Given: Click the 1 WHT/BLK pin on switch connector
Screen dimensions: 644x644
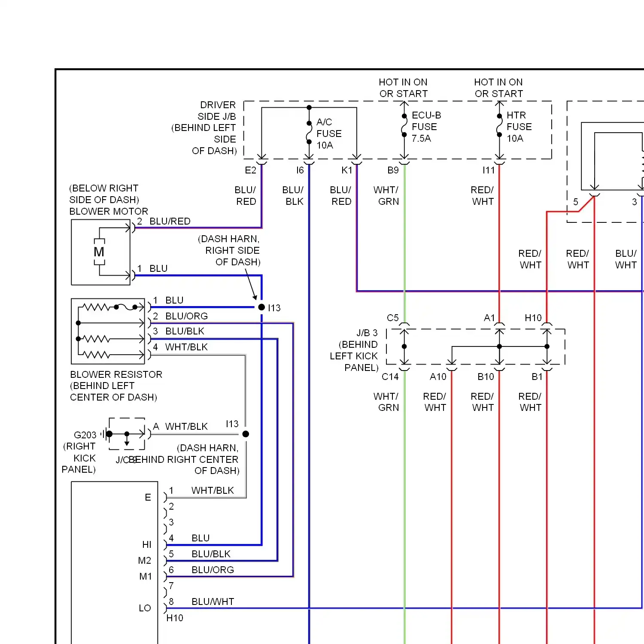Looking at the screenshot, I should (201, 490).
